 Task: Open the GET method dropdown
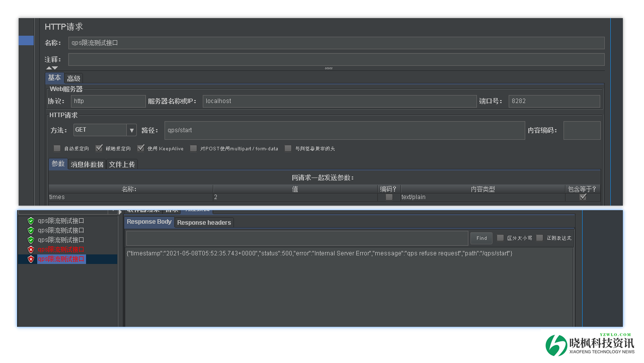131,130
